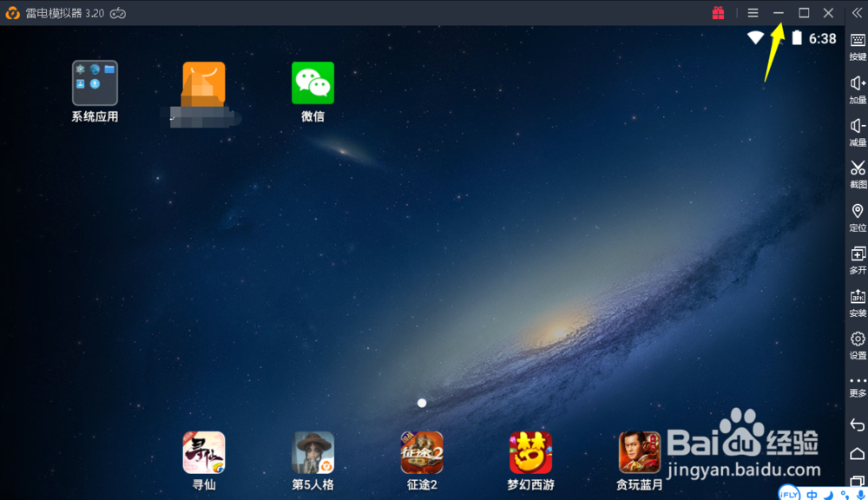The image size is (868, 500).
Task: Close the emulator window
Action: pos(828,13)
